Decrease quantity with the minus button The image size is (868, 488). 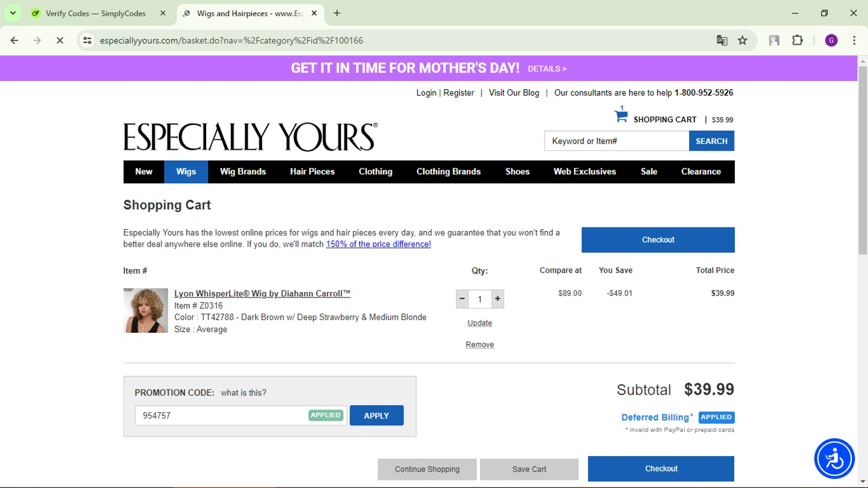(x=462, y=299)
